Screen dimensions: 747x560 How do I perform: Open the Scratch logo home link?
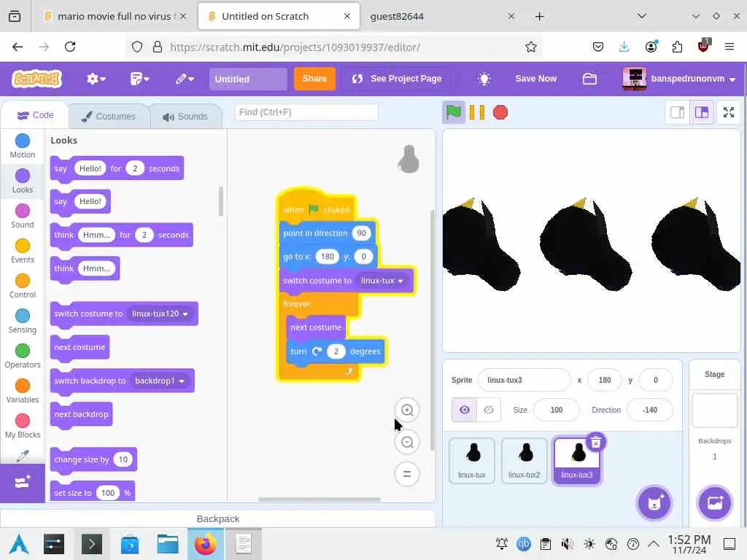click(x=36, y=79)
